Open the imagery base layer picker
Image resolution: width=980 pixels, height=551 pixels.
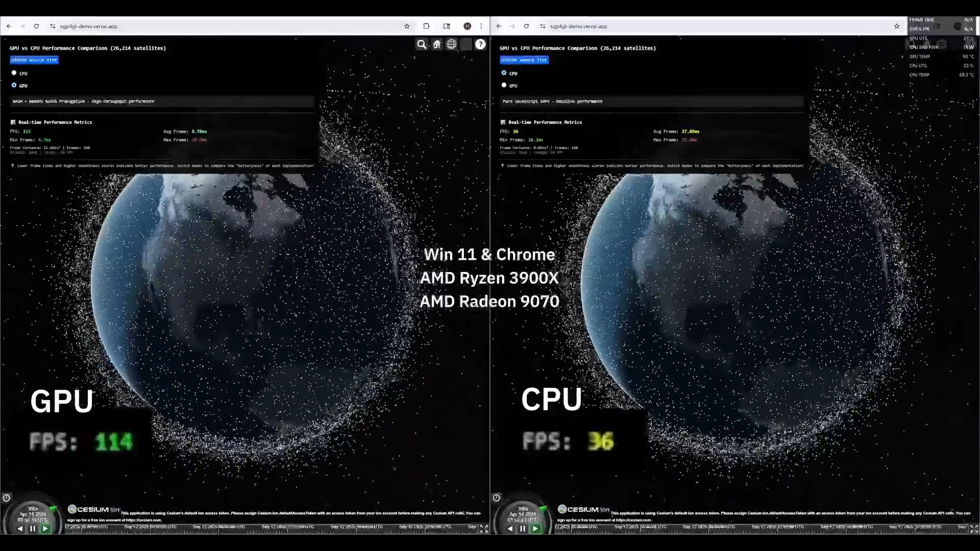pyautogui.click(x=465, y=44)
